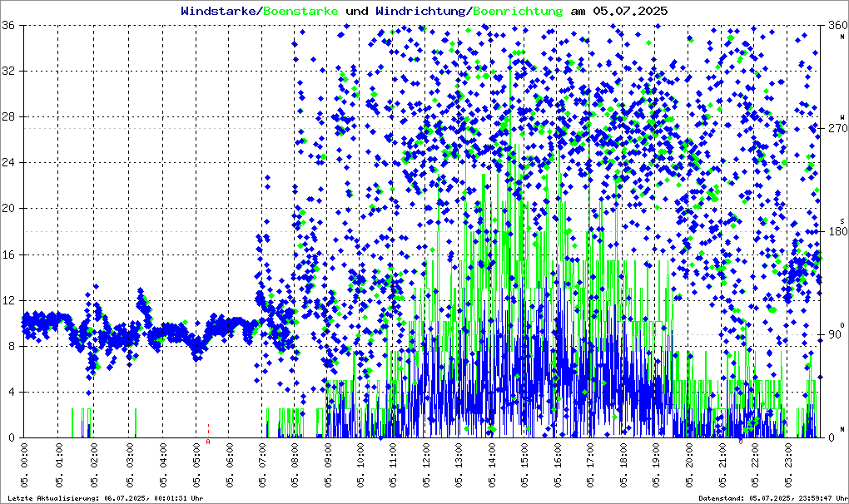The width and height of the screenshot is (849, 504).
Task: Click the green 'Boenrichtung' title label
Action: pyautogui.click(x=518, y=12)
